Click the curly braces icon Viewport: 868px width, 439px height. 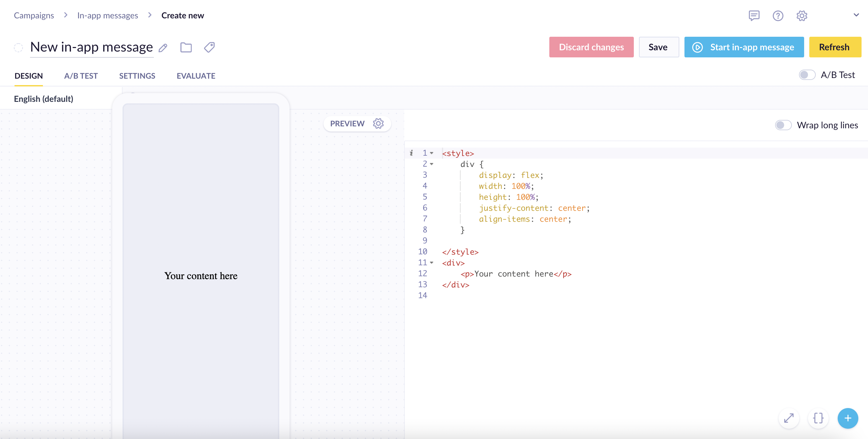point(818,418)
